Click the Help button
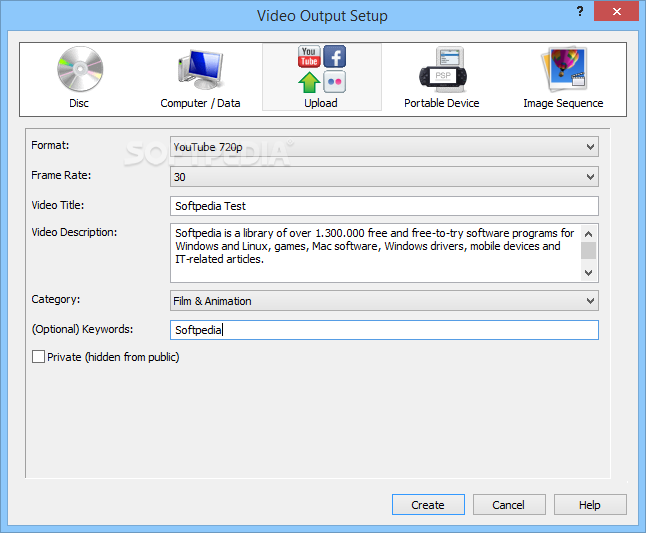Image resolution: width=646 pixels, height=533 pixels. click(x=590, y=505)
